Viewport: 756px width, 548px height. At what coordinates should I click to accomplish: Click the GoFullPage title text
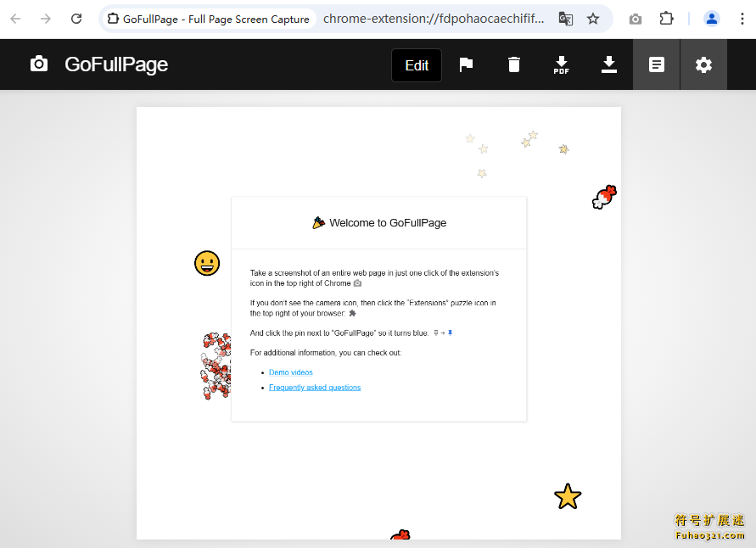(x=116, y=64)
